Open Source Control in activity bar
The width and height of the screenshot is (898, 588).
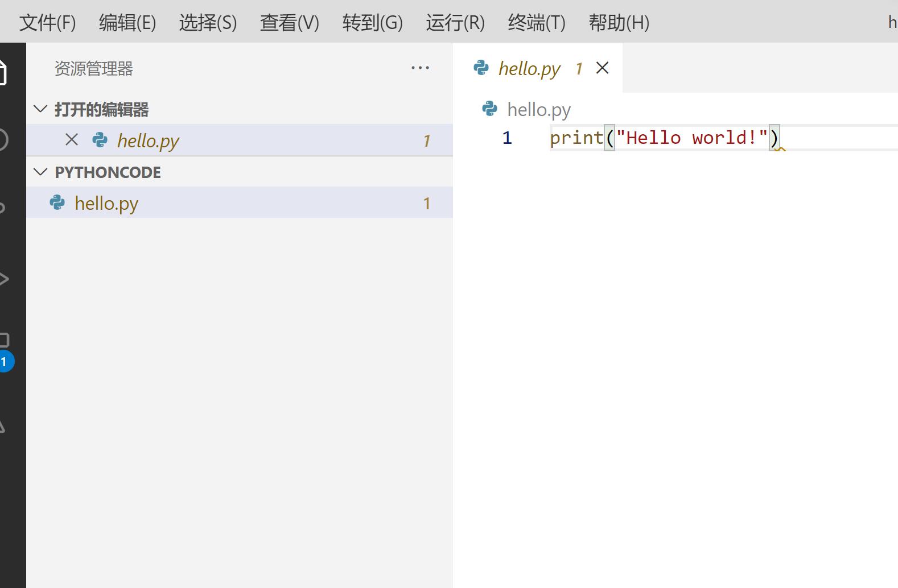[3, 208]
